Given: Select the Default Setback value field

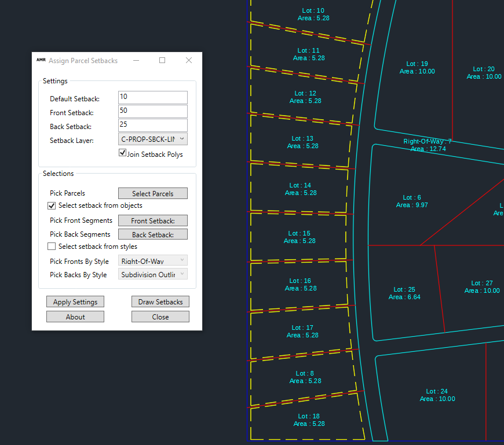Looking at the screenshot, I should click(x=152, y=97).
